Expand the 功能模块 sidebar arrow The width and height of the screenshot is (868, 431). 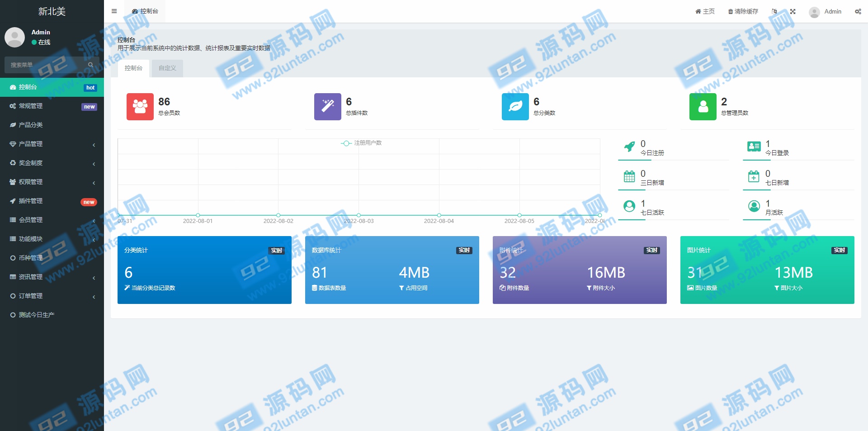point(94,240)
